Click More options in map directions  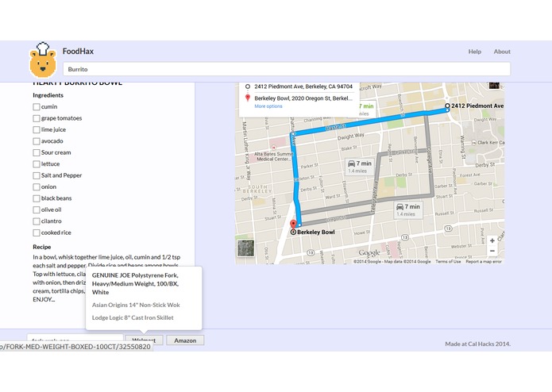coord(268,106)
